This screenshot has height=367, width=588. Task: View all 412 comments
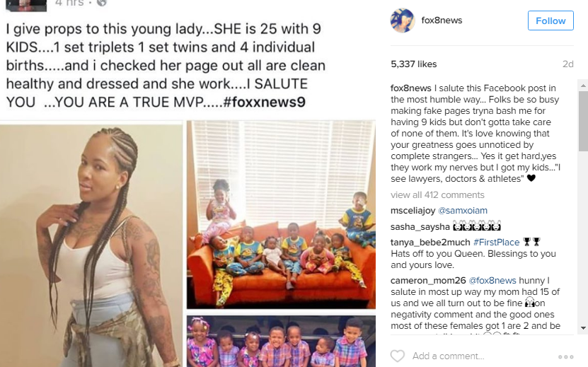pyautogui.click(x=437, y=195)
